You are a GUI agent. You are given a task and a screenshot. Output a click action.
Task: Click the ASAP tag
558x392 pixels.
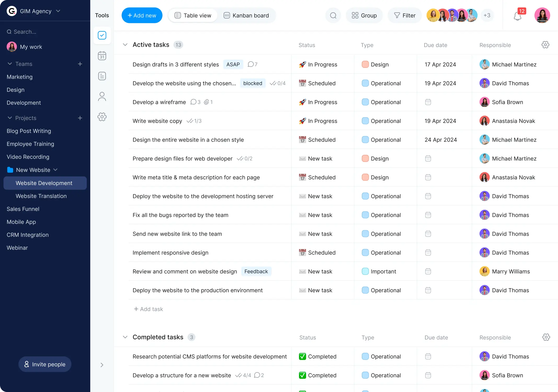pyautogui.click(x=233, y=64)
